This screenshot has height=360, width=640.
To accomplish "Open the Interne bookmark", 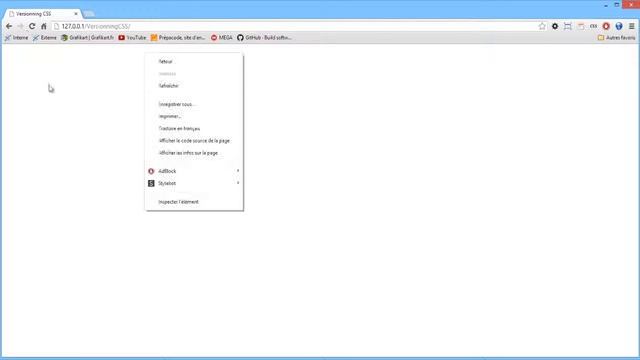I will click(x=16, y=38).
